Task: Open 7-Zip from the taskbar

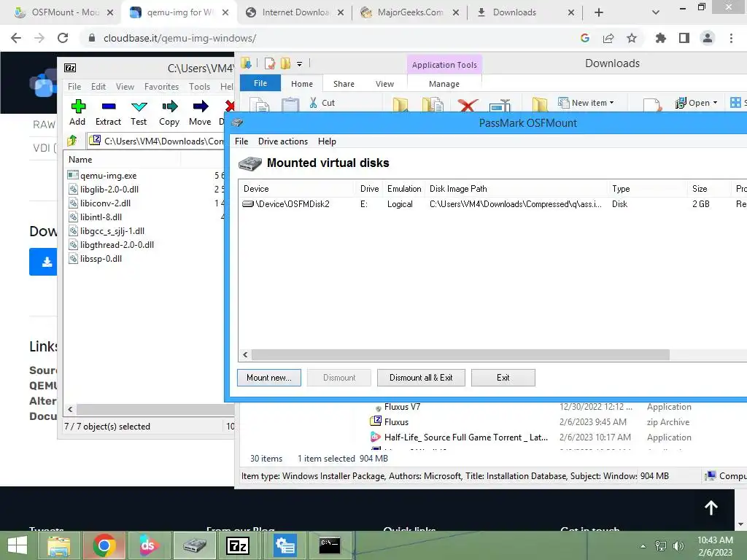Action: (238, 545)
